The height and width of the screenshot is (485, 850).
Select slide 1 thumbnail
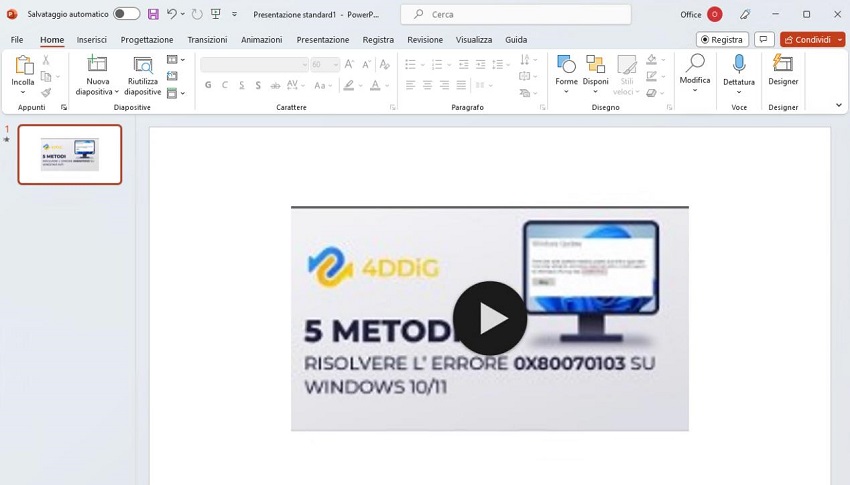pyautogui.click(x=70, y=154)
